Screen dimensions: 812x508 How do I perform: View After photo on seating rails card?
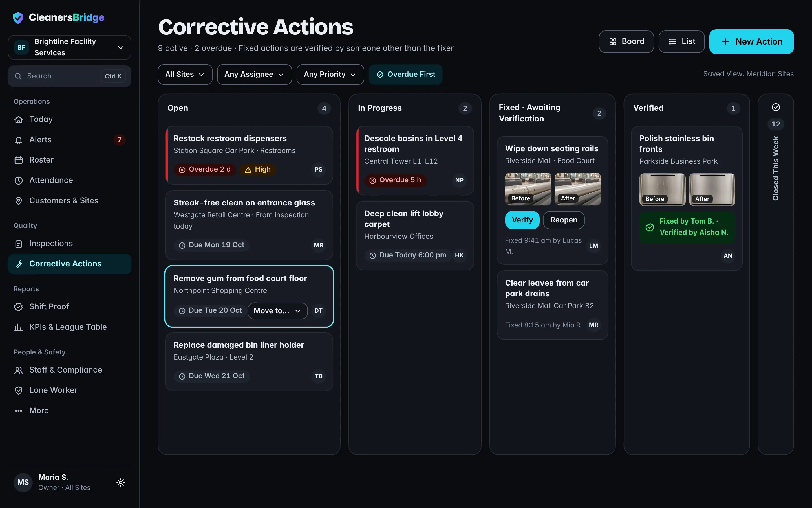pos(578,189)
